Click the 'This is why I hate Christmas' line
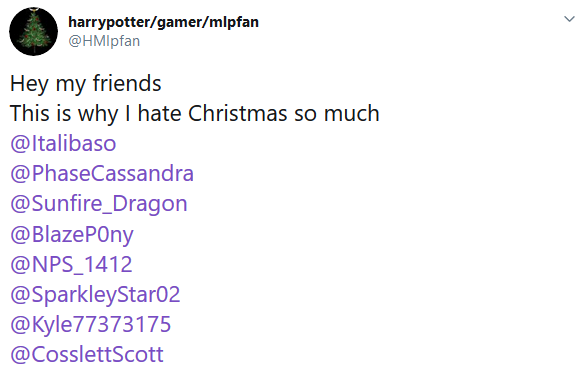Image resolution: width=585 pixels, height=379 pixels. tap(195, 113)
